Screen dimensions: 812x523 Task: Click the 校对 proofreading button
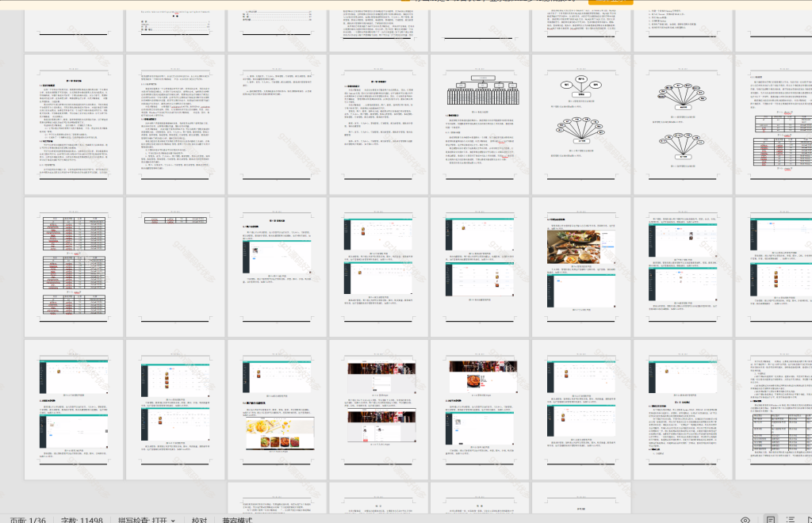(x=199, y=520)
